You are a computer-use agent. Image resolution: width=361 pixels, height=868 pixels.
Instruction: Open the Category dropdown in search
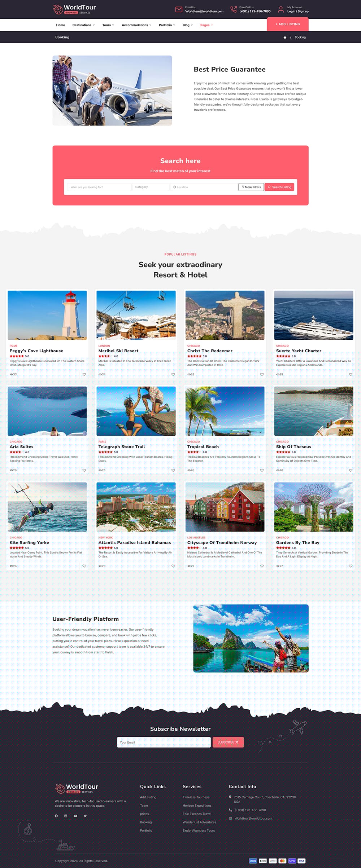[x=151, y=187]
